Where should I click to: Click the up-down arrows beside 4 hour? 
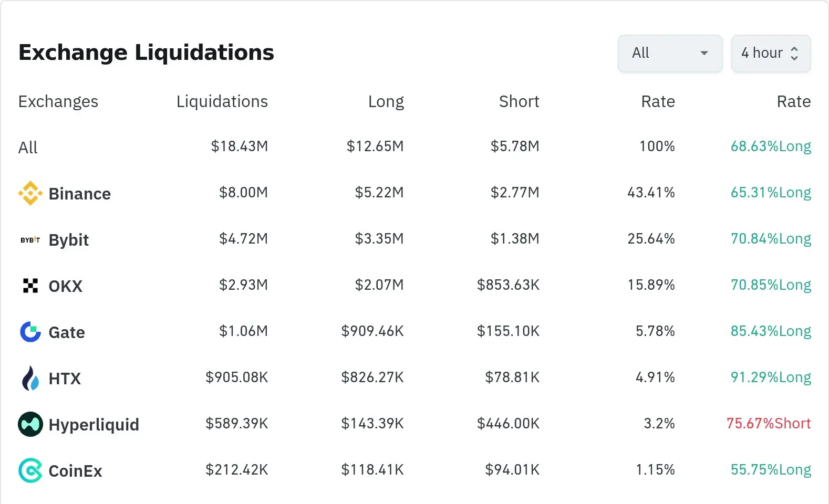(x=794, y=53)
